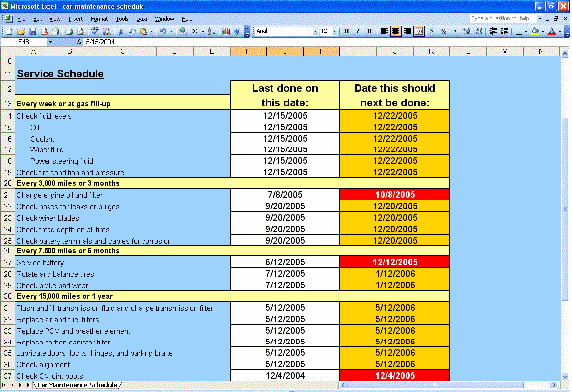Click the Print Preview toolbar icon
572x392 pixels.
click(81, 31)
